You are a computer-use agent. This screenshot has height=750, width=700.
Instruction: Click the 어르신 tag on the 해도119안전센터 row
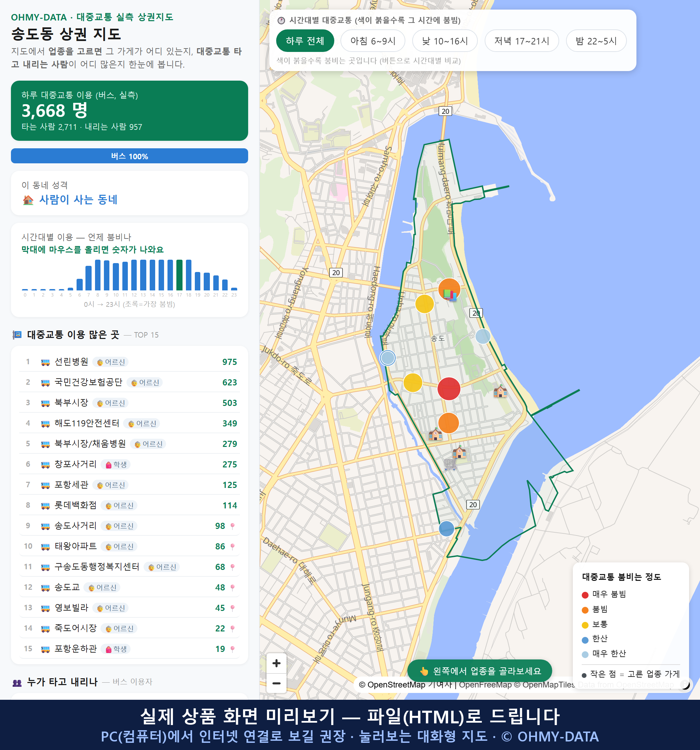(x=142, y=424)
